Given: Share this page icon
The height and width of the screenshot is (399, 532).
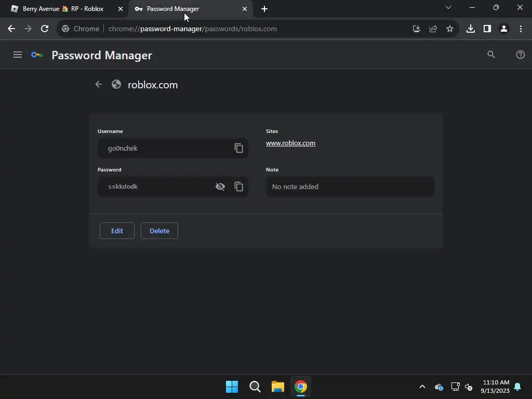Looking at the screenshot, I should pyautogui.click(x=433, y=29).
